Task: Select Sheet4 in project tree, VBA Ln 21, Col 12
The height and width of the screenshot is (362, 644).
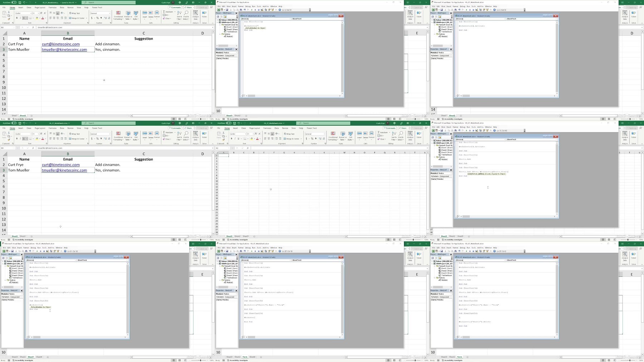Action: coord(16,275)
